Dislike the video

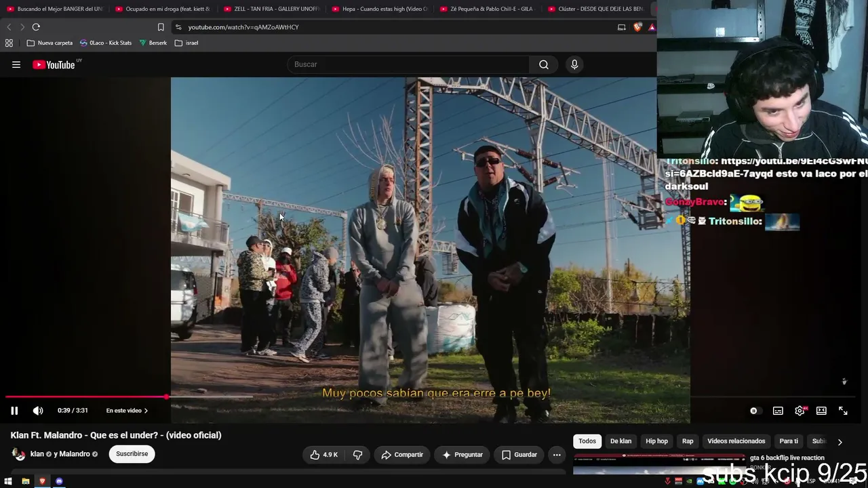pos(358,455)
